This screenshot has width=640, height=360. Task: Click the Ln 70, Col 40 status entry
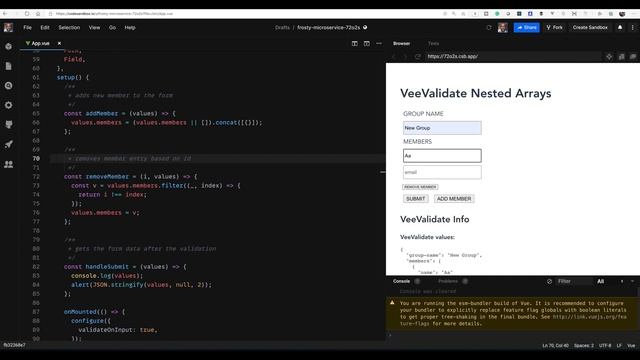pos(555,346)
